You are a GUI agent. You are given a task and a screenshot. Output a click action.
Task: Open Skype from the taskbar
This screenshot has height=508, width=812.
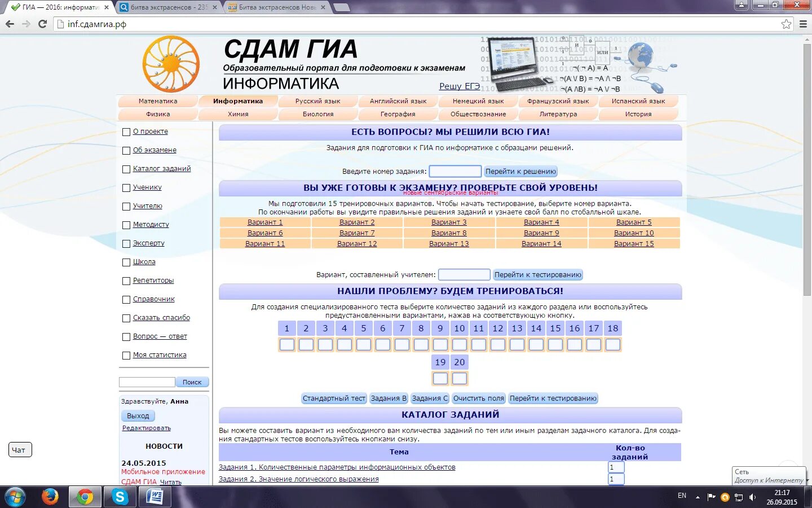[120, 497]
